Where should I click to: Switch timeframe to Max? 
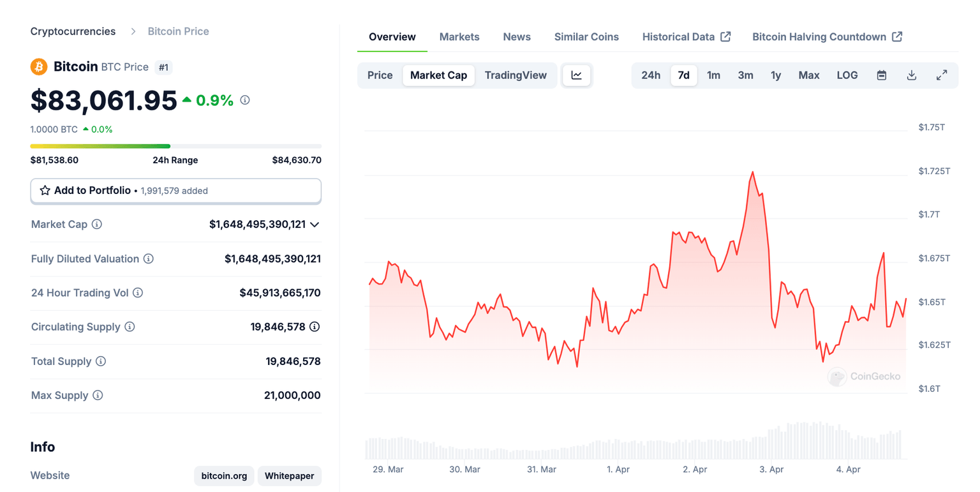[808, 75]
